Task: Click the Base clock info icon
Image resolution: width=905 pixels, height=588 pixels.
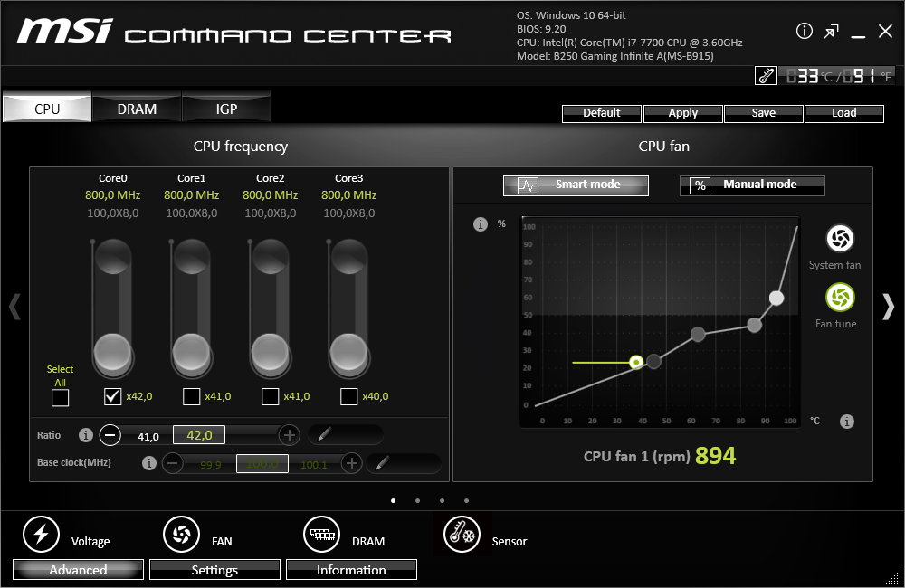Action: point(149,463)
